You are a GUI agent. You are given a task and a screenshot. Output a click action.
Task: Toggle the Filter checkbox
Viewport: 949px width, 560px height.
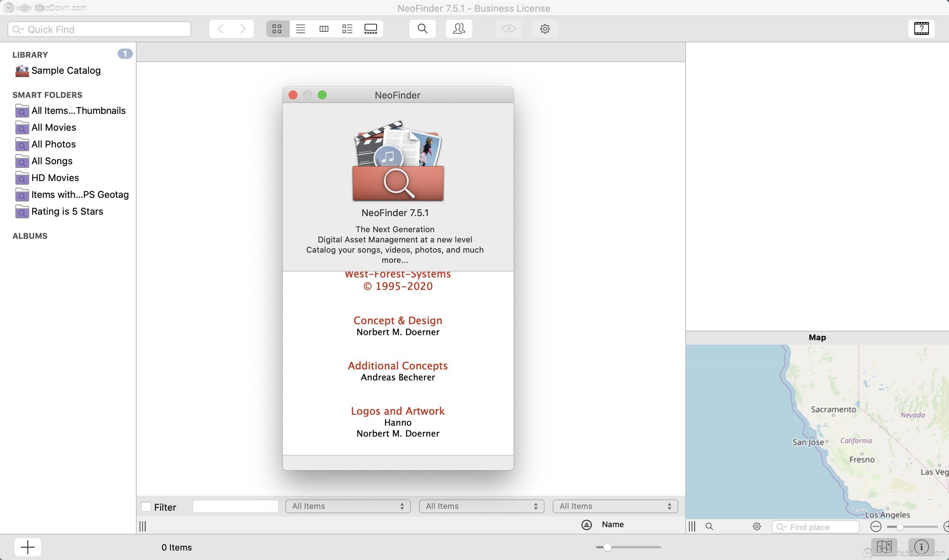[145, 506]
